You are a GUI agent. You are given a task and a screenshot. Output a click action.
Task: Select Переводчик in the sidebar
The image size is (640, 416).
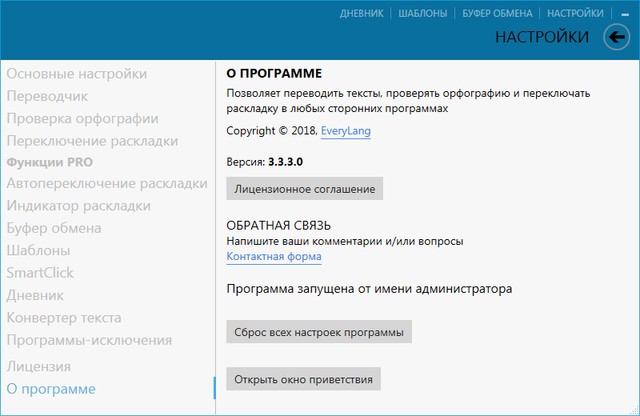click(x=47, y=96)
